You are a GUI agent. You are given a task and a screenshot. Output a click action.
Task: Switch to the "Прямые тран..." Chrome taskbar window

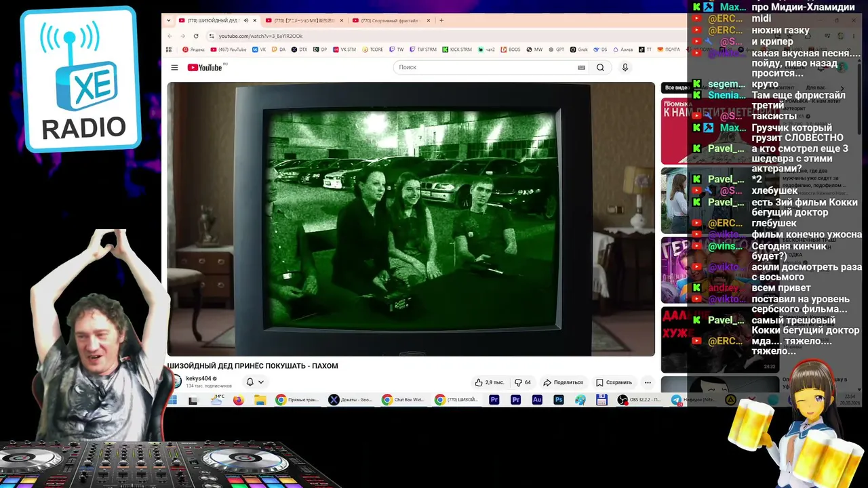(298, 400)
